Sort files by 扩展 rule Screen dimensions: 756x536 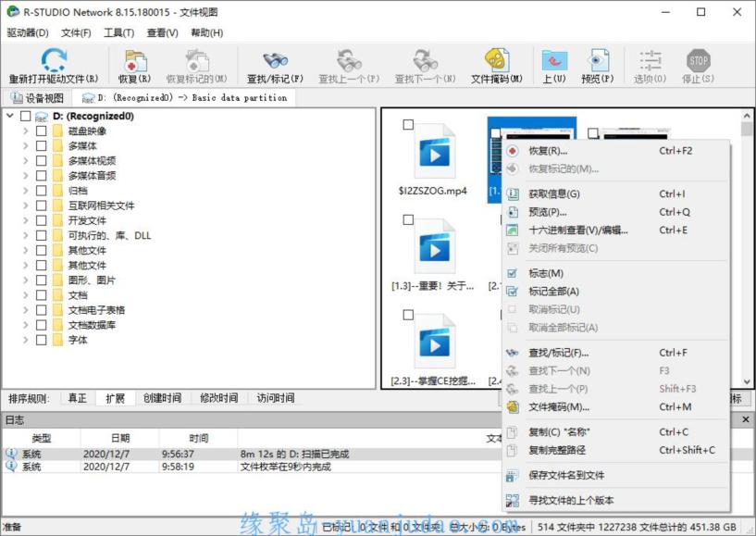click(116, 398)
